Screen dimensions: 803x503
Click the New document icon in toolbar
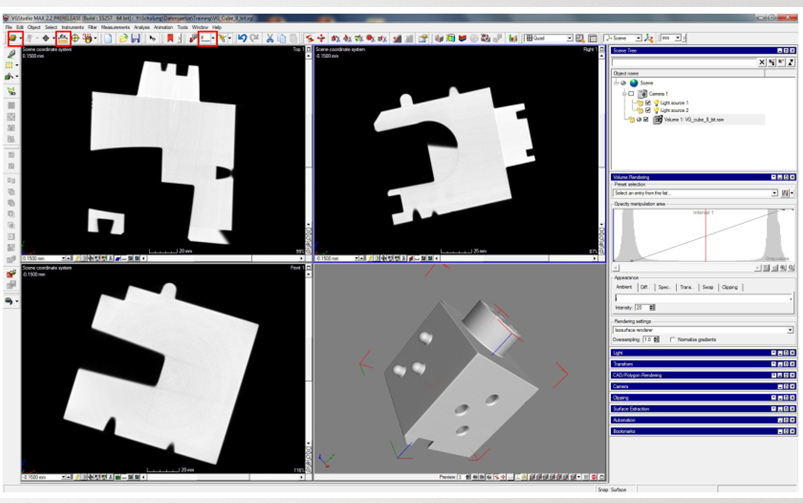pyautogui.click(x=108, y=38)
